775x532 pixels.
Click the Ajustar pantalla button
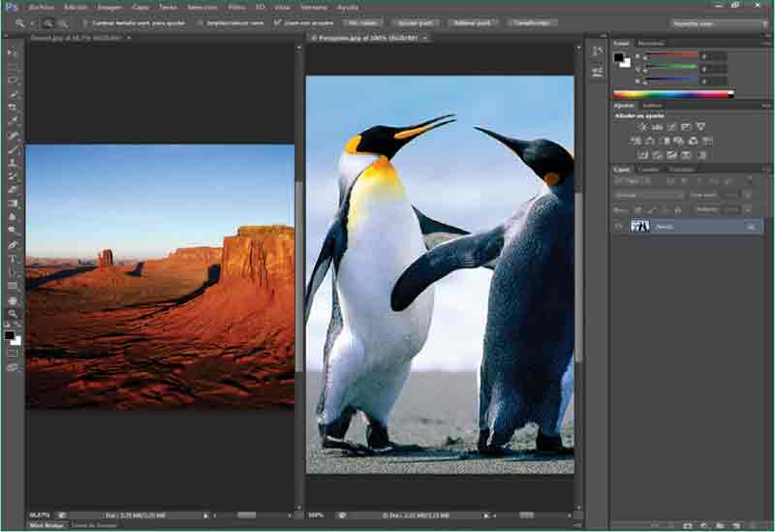[x=416, y=22]
